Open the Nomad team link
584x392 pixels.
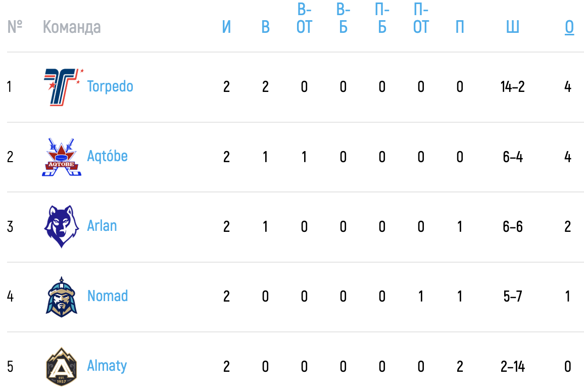point(107,296)
